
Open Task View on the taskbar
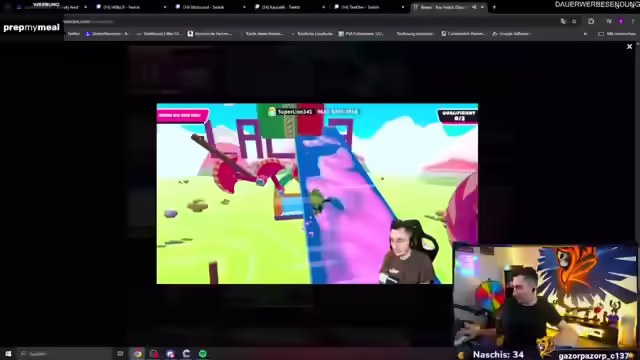click(x=120, y=353)
